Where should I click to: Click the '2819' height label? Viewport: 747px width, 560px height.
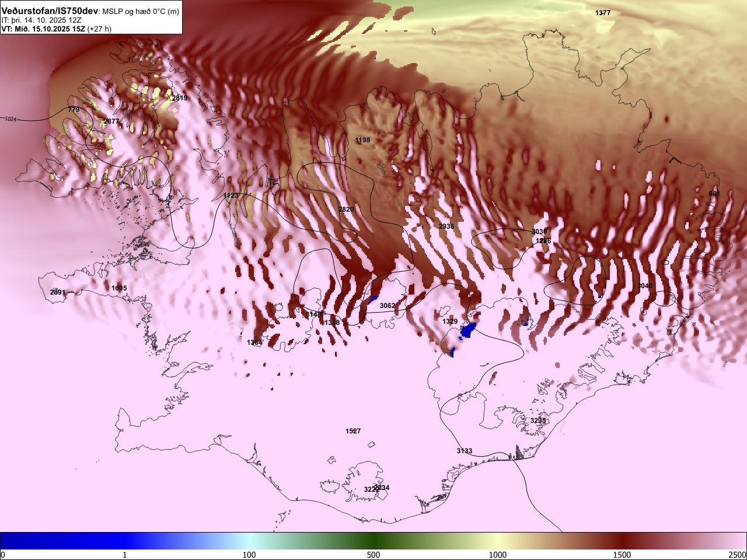coord(180,98)
